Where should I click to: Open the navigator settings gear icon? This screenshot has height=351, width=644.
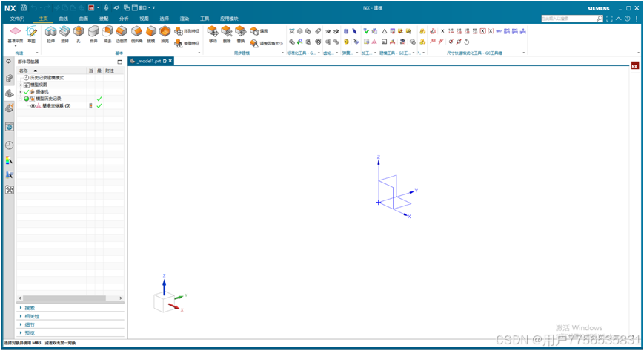[8, 61]
